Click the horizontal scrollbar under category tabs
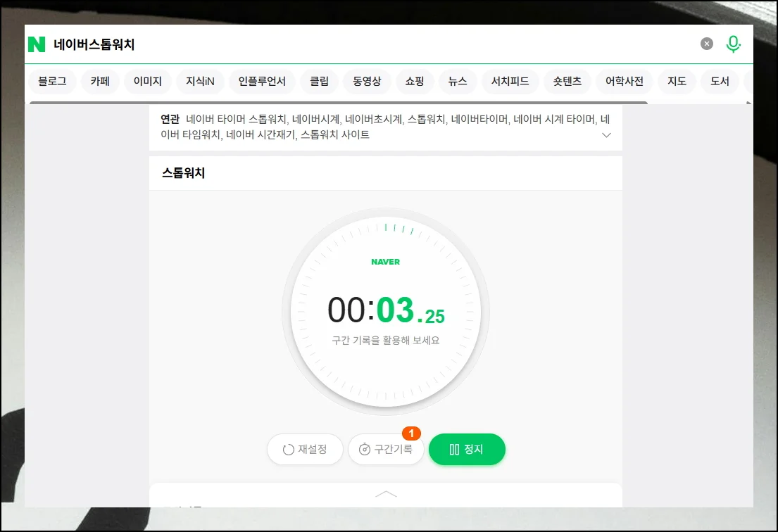 click(x=338, y=103)
